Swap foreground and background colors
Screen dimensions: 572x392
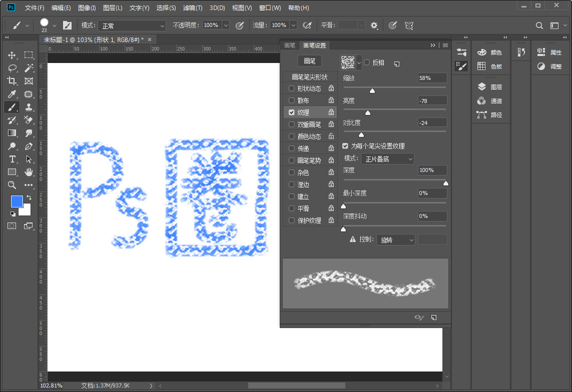click(x=29, y=197)
